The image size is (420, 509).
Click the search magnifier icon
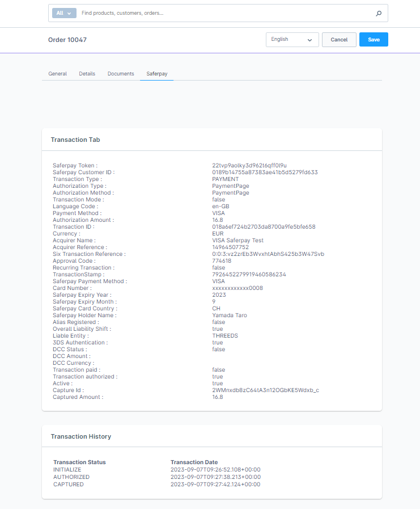click(379, 13)
